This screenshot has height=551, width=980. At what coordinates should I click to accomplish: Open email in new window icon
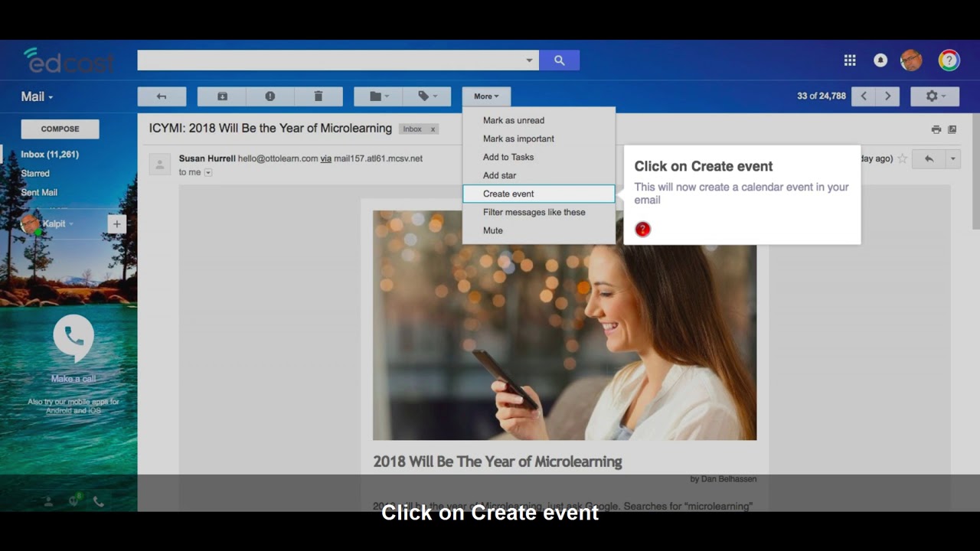[952, 129]
